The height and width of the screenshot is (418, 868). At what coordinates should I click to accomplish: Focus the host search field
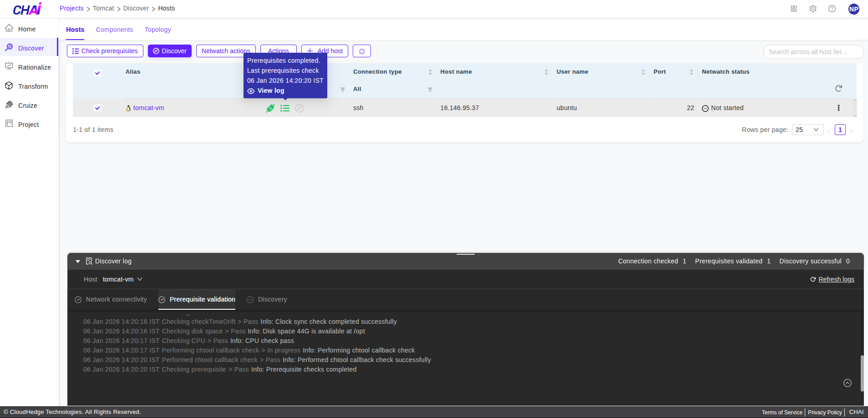[x=813, y=52]
